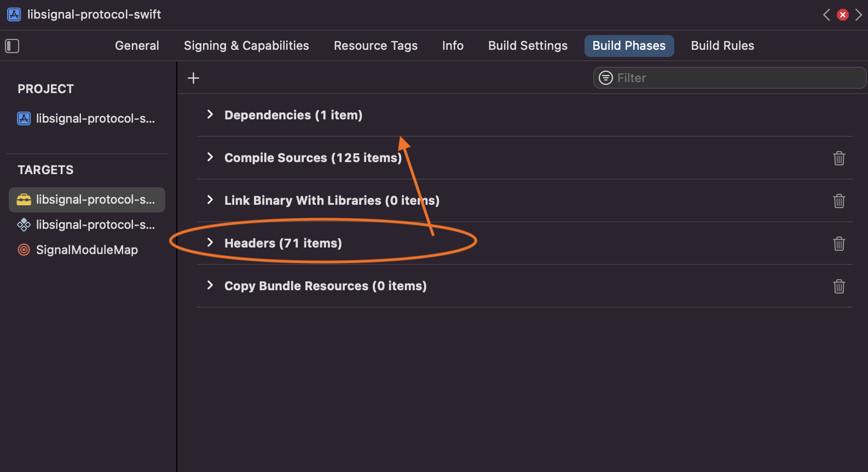
Task: Expand the Compile Sources section
Action: click(210, 157)
